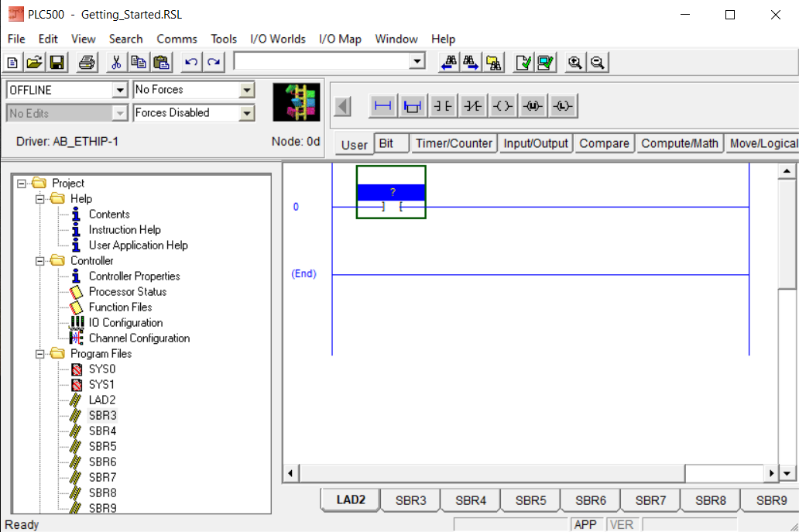The height and width of the screenshot is (532, 799).
Task: Select the Examine If Closed contact instruction
Action: [442, 106]
